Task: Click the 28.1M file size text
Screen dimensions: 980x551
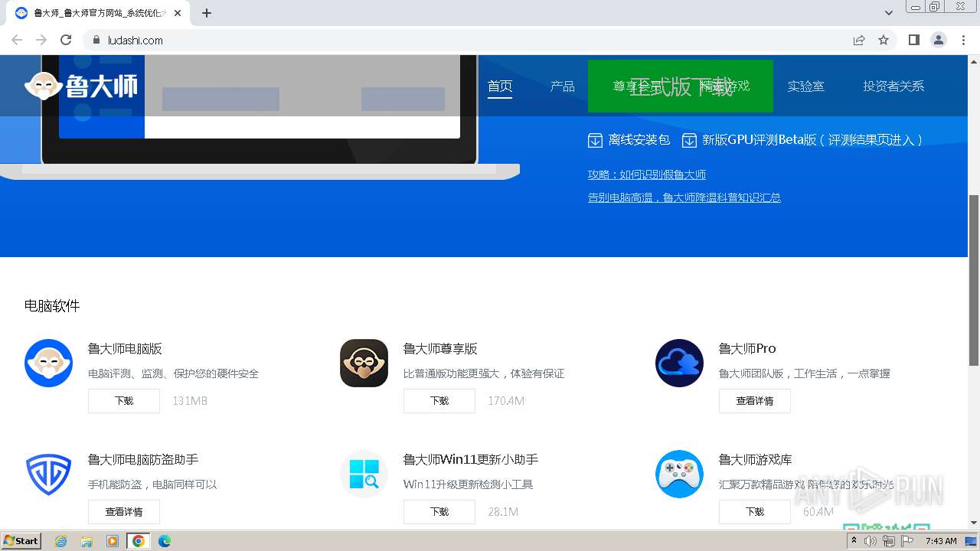Action: click(x=503, y=511)
